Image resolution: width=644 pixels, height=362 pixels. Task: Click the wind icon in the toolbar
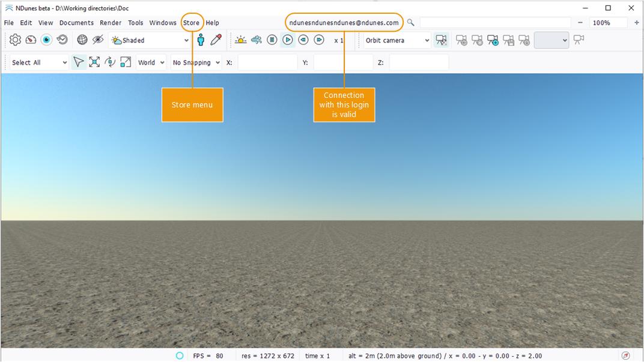tap(257, 40)
